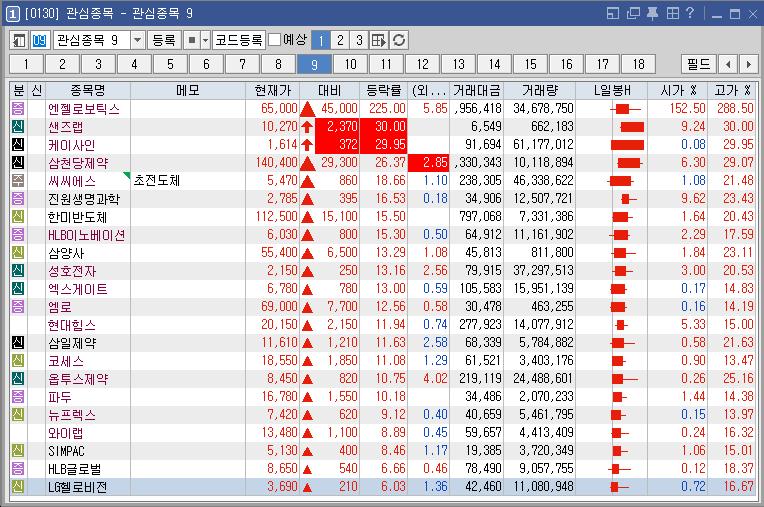Click the candlestick bar for 옵투스제약

pyautogui.click(x=625, y=378)
